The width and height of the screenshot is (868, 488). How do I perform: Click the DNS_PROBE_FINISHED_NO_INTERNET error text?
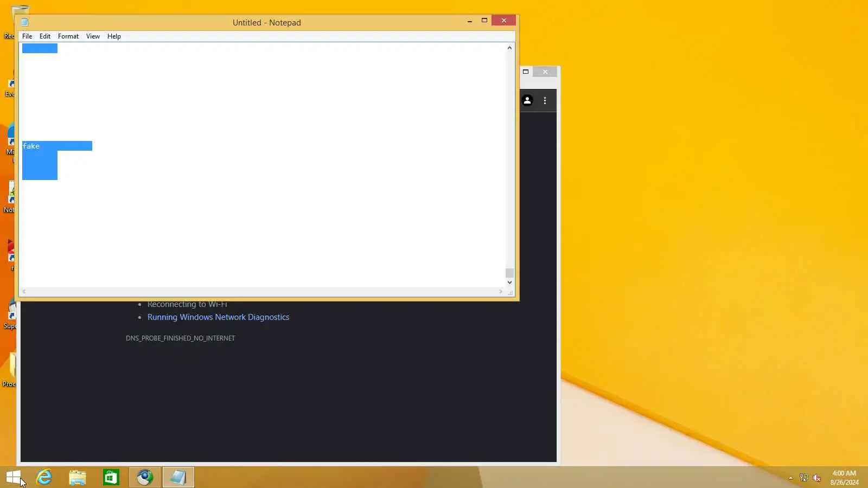[x=181, y=338]
